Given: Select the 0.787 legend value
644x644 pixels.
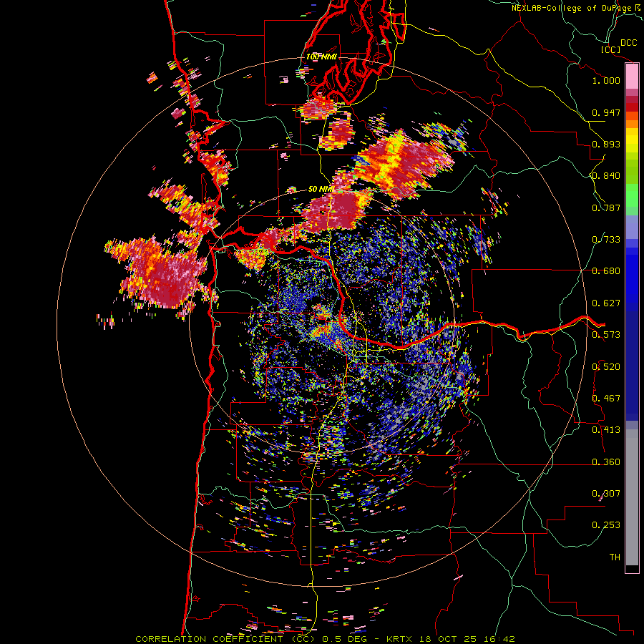Looking at the screenshot, I should pyautogui.click(x=606, y=208).
